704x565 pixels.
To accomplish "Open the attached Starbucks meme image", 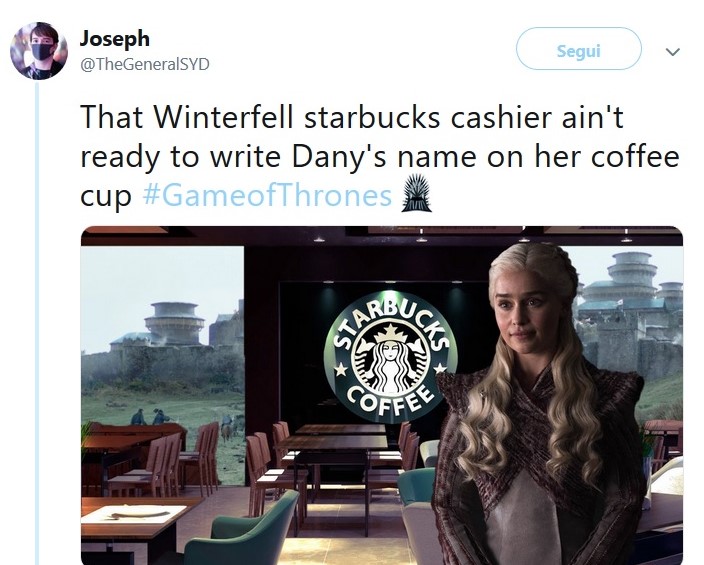I will 382,395.
